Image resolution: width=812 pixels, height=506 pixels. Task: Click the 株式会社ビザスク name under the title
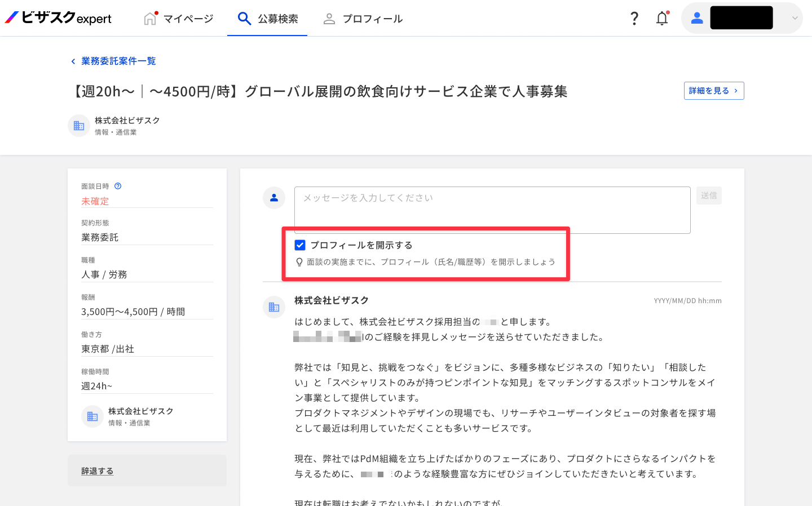point(127,121)
